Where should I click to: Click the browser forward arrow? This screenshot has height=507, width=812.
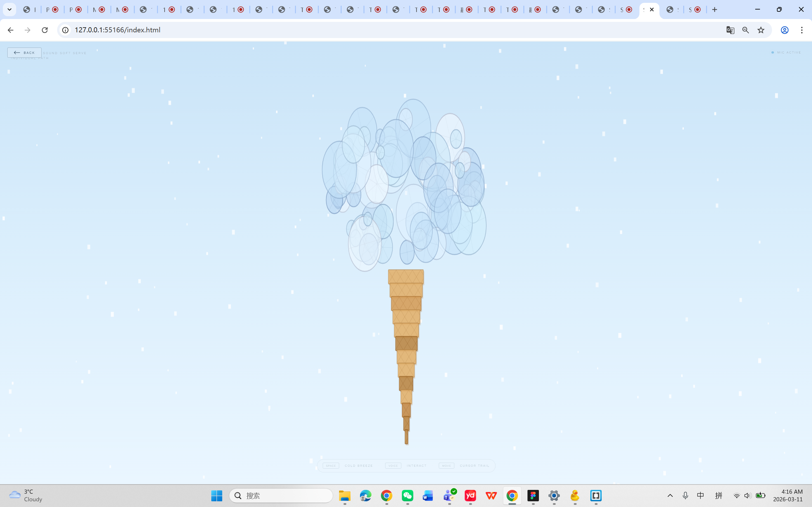click(x=27, y=30)
